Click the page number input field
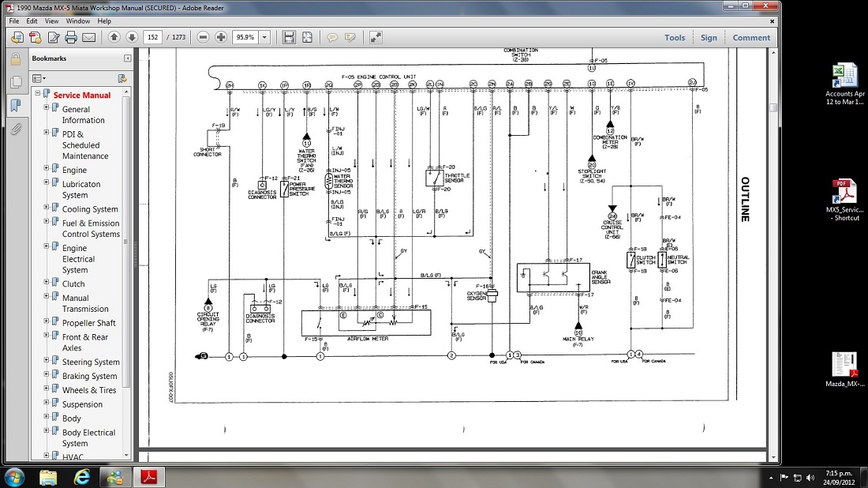 [153, 37]
